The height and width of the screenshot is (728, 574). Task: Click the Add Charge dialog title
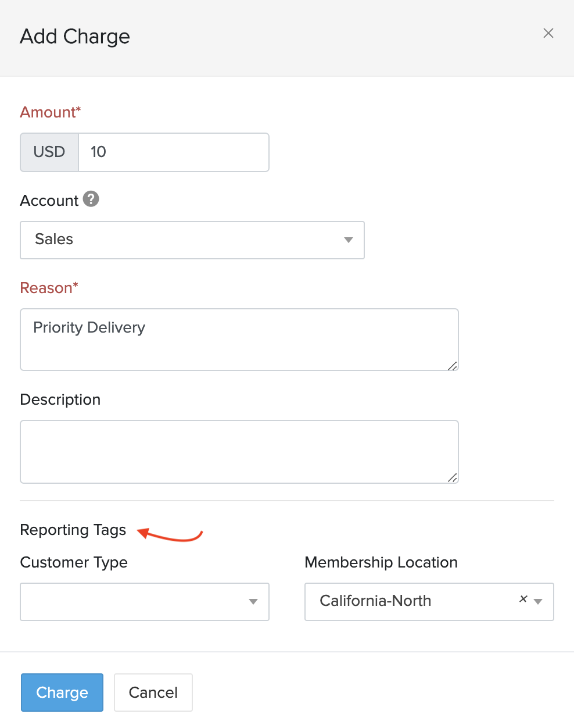74,36
